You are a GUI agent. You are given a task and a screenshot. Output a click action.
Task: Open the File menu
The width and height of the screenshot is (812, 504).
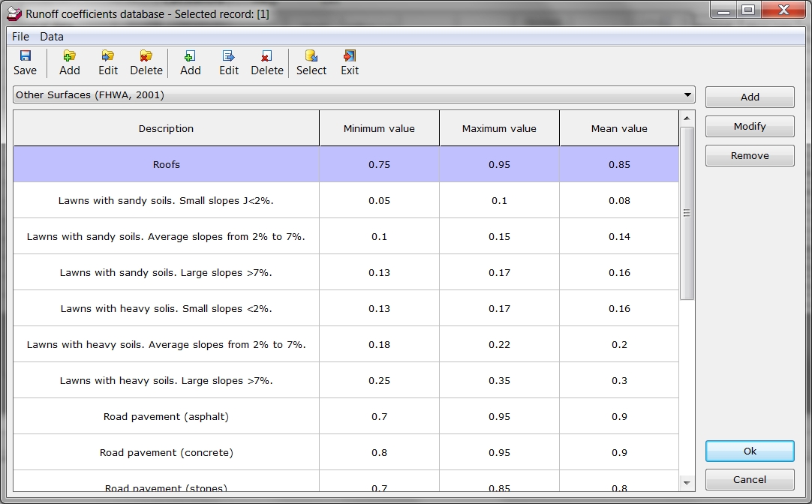(20, 36)
